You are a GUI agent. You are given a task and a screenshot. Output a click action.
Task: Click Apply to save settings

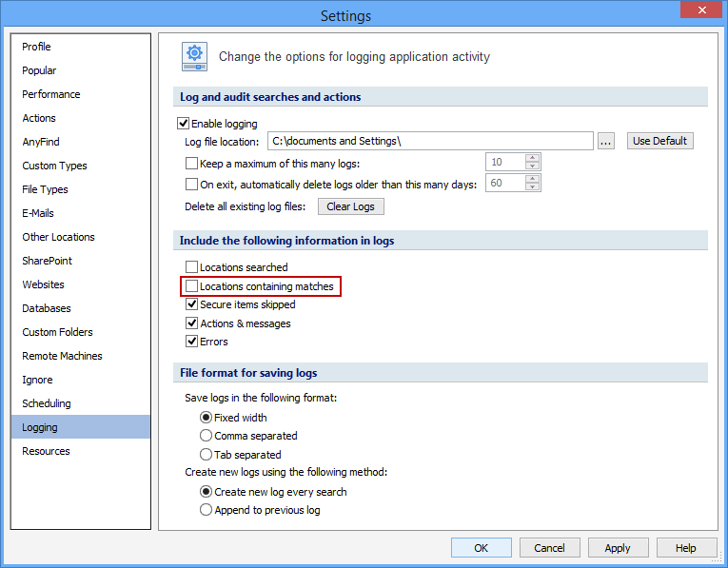618,547
